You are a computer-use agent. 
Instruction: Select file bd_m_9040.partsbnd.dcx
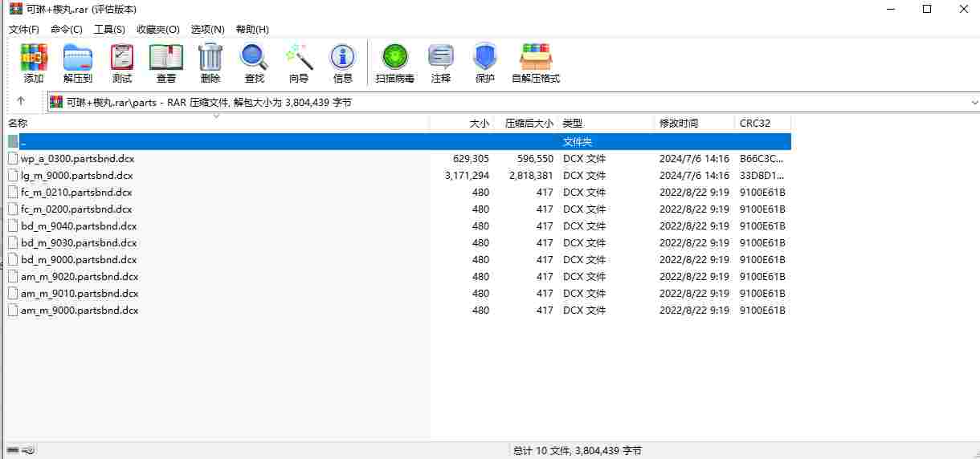click(x=79, y=226)
